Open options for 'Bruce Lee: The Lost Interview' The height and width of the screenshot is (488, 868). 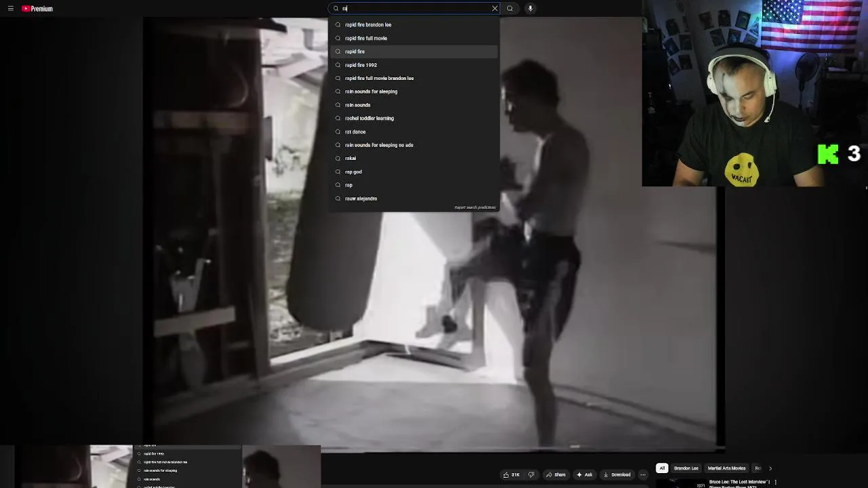[x=776, y=483]
